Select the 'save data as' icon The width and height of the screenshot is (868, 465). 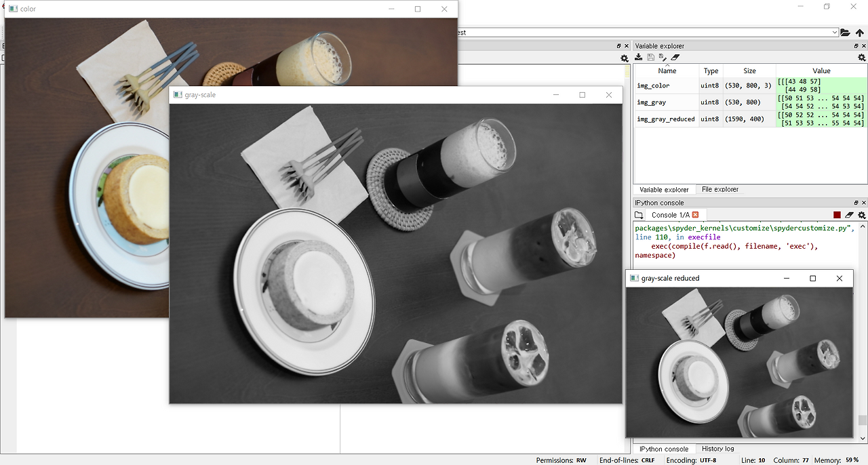(x=662, y=57)
